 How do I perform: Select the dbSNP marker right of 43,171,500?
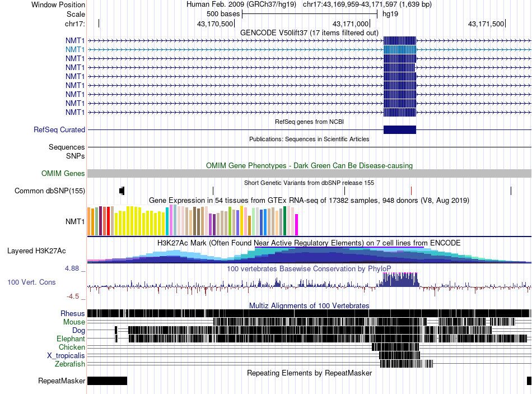tap(511, 191)
